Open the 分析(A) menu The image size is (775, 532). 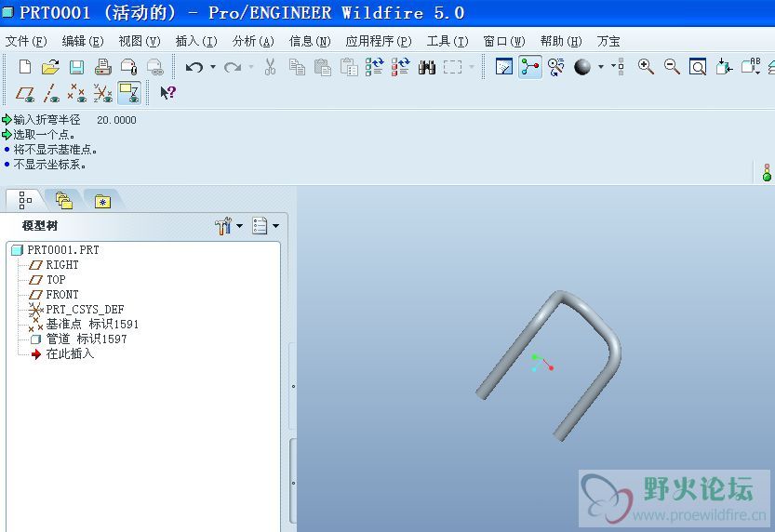click(253, 41)
